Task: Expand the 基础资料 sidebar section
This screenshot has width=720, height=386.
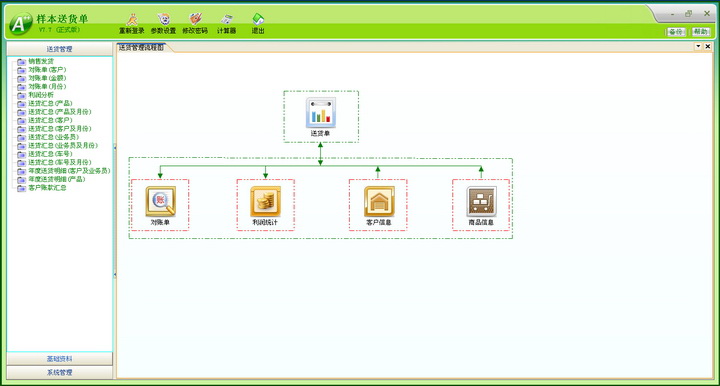Action: 60,359
